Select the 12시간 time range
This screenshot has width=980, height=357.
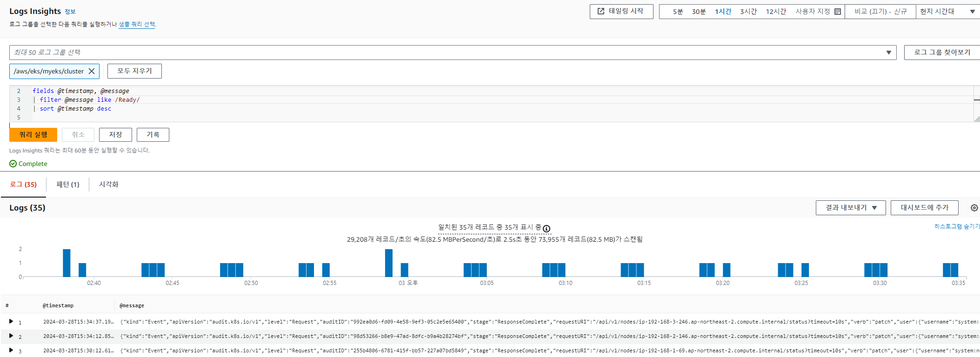tap(776, 12)
